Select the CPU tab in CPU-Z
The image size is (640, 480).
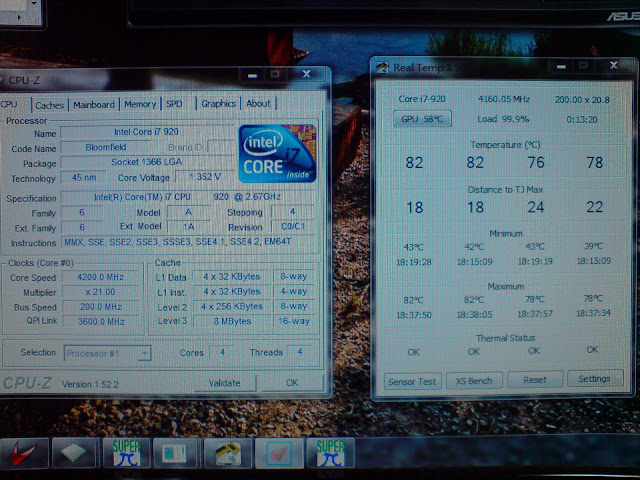pyautogui.click(x=10, y=104)
